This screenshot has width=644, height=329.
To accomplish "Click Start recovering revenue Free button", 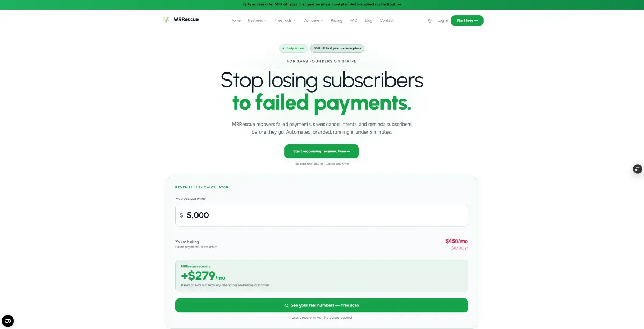I will coord(321,151).
